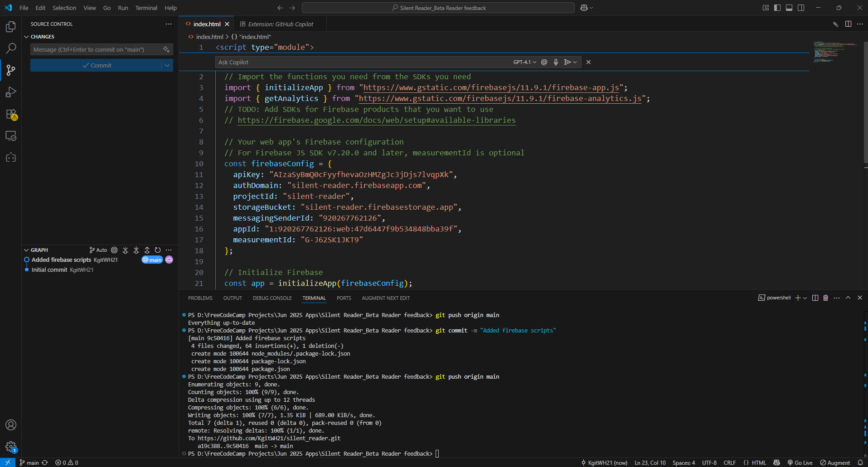This screenshot has height=467, width=868.
Task: Switch to the PROBLEMS panel tab
Action: pyautogui.click(x=200, y=298)
